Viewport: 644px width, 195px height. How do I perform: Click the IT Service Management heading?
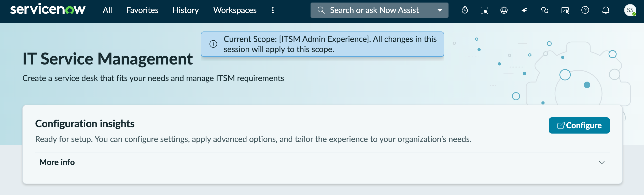tap(107, 59)
